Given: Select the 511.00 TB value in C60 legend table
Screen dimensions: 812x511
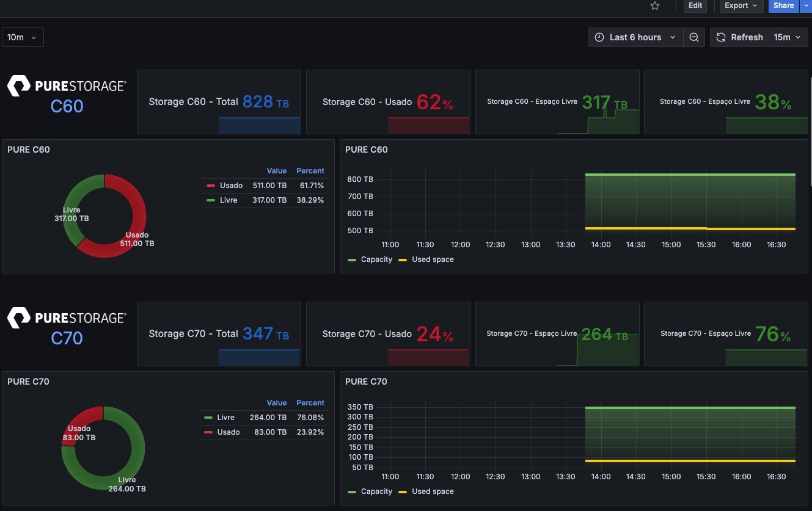Looking at the screenshot, I should tap(269, 186).
